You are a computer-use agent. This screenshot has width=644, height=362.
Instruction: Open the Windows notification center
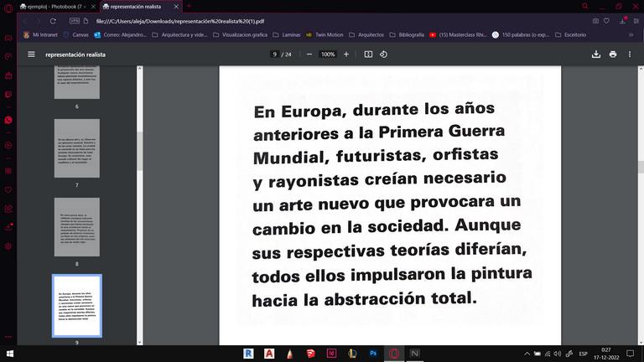click(x=631, y=354)
